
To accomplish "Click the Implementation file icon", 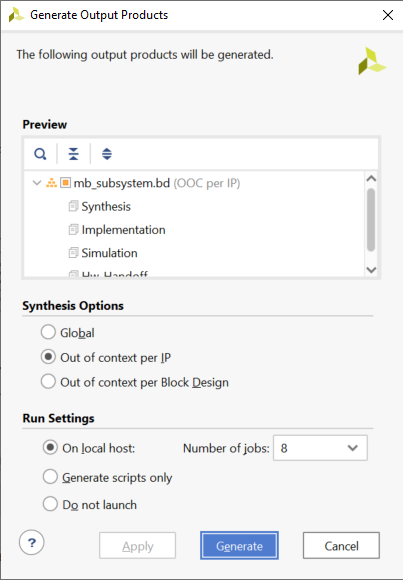I will click(74, 229).
